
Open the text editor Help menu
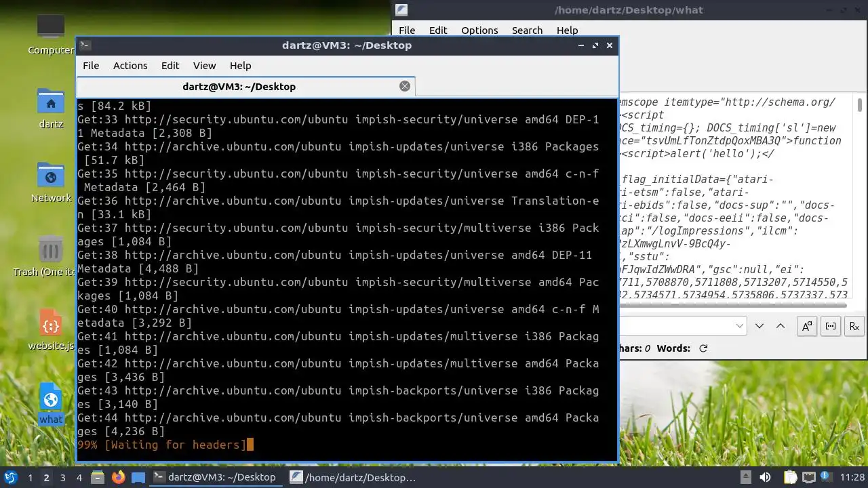pos(567,30)
